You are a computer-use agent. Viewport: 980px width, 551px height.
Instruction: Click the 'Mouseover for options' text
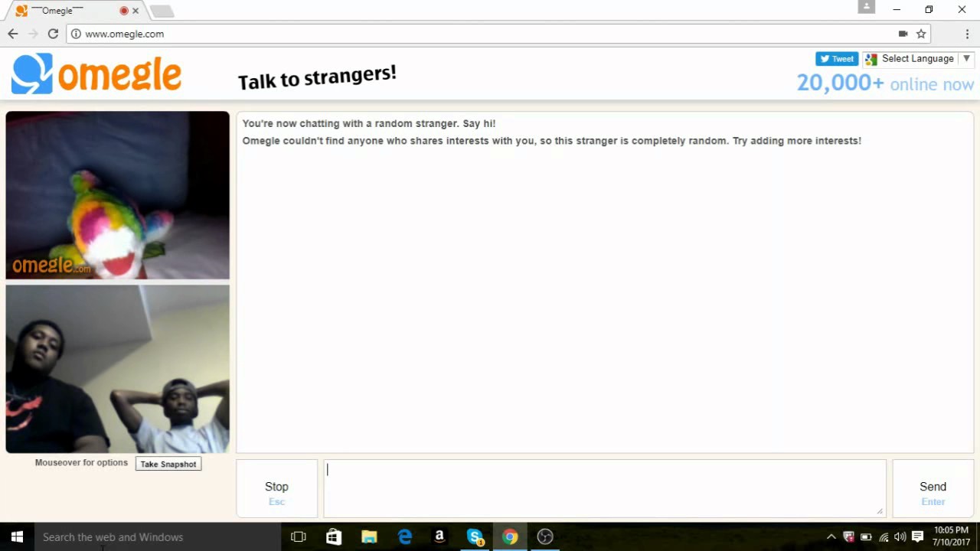(81, 462)
